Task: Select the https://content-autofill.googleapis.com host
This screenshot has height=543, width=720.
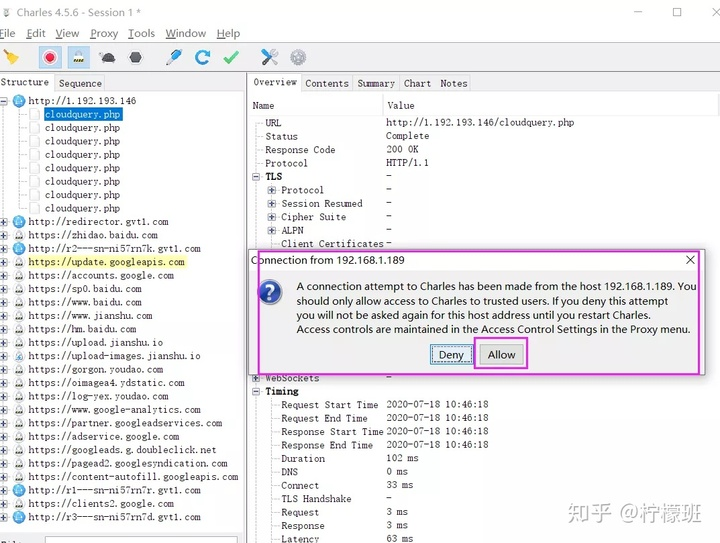Action: coord(133,477)
